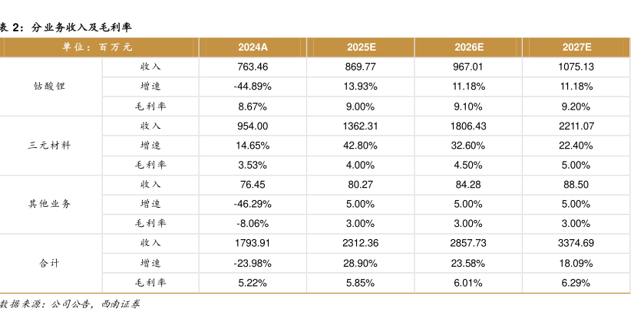Click the 2024A column header
Screen dimensions: 644x315
253,48
